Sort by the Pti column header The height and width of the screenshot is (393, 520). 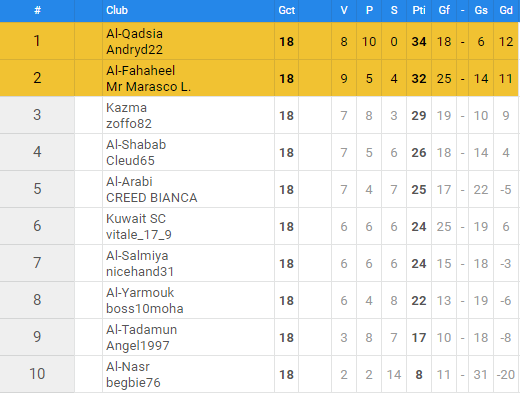(x=419, y=10)
